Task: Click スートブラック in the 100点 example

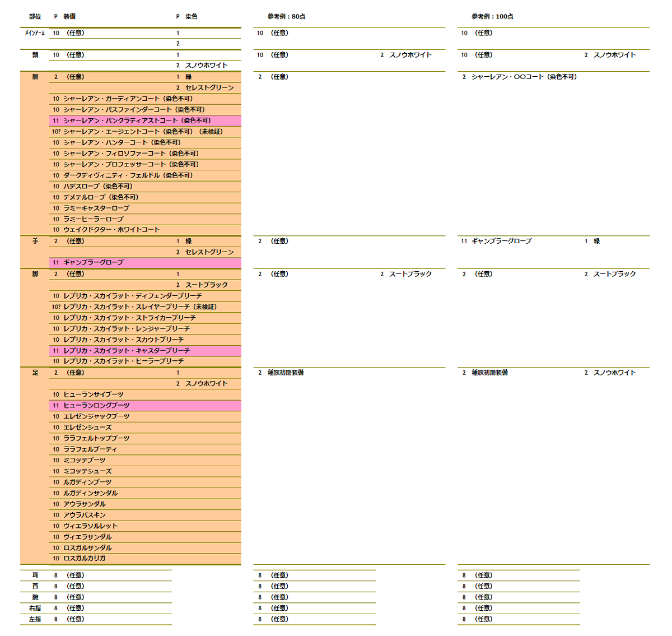Action: click(x=615, y=274)
